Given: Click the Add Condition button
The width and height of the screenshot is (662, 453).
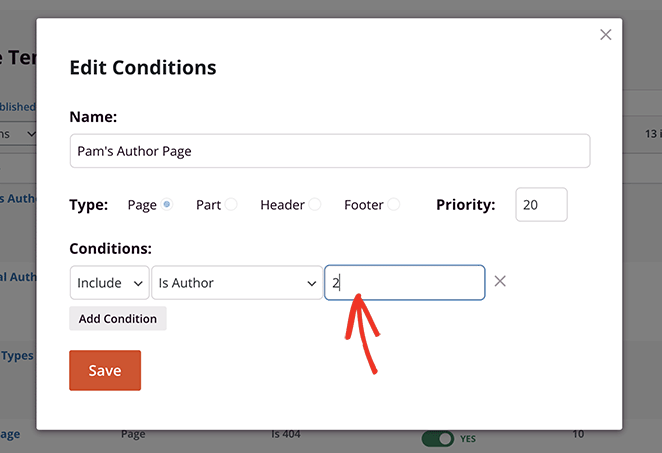Looking at the screenshot, I should pyautogui.click(x=118, y=319).
